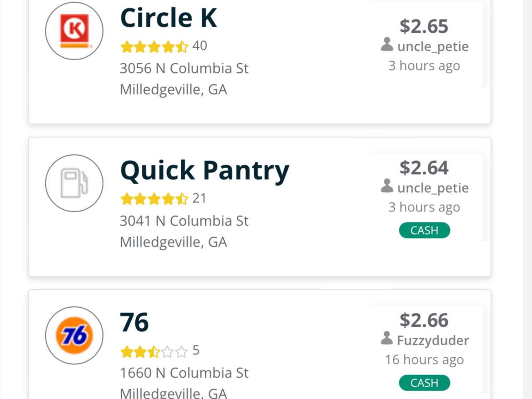Click the Quick Pantry gas pump icon
The height and width of the screenshot is (399, 532).
tap(74, 183)
